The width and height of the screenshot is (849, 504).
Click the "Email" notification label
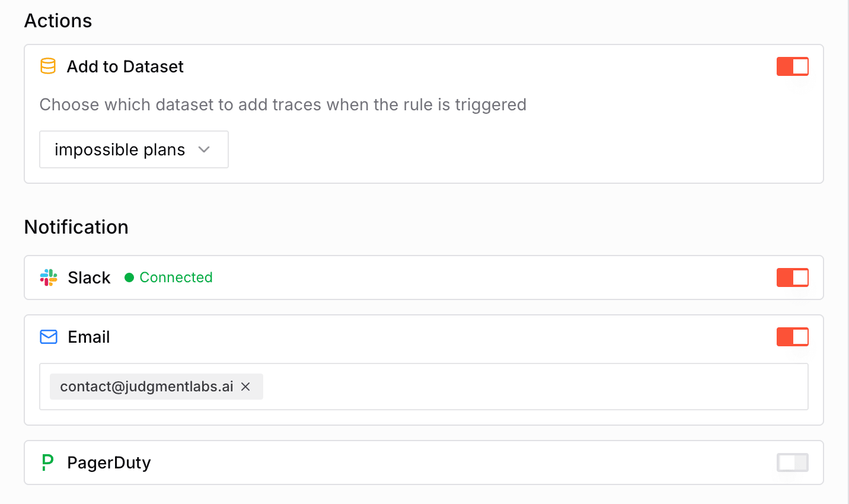89,337
